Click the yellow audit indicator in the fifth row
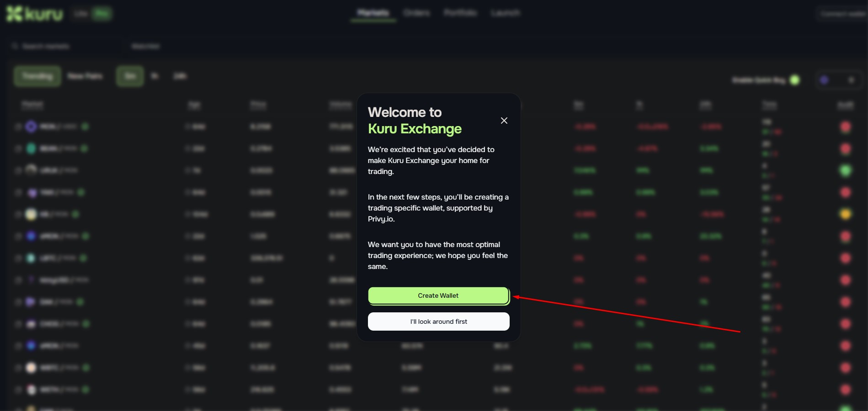The height and width of the screenshot is (411, 868). click(846, 214)
